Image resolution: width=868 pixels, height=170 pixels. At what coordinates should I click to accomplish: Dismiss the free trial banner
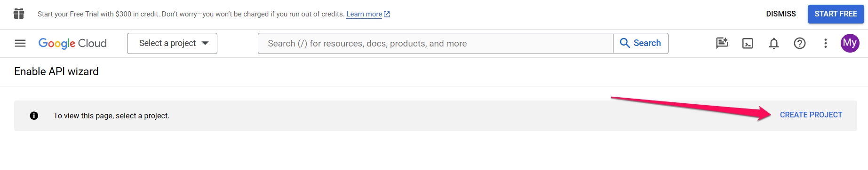coord(781,14)
